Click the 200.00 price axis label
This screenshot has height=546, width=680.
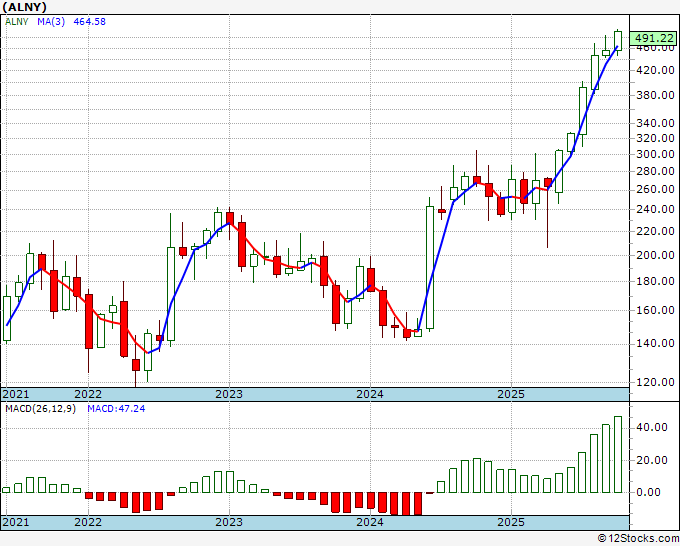655,255
